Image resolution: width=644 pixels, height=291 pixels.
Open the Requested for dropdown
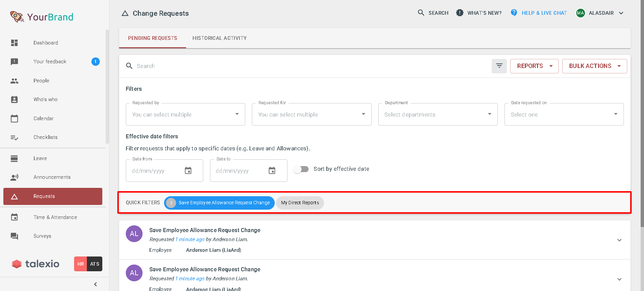coord(312,115)
